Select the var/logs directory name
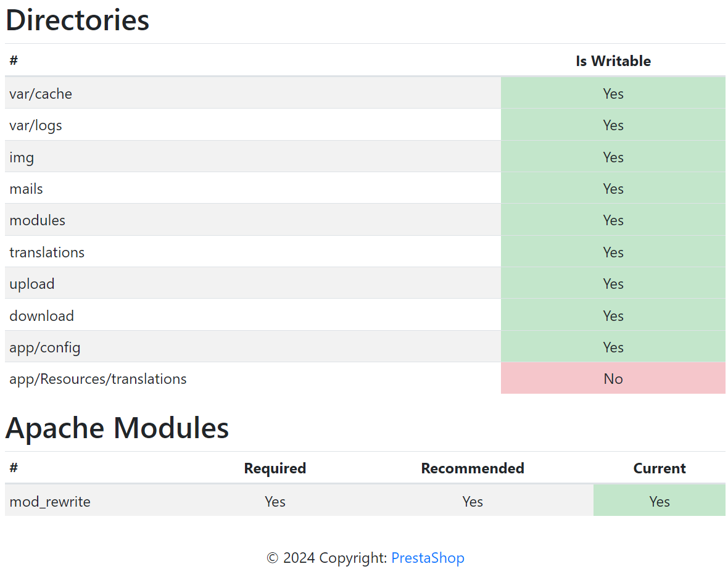 (36, 125)
